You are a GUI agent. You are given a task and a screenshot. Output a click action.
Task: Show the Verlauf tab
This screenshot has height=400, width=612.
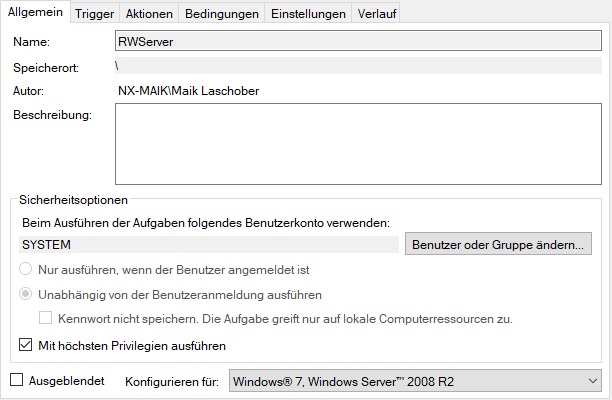(x=378, y=13)
